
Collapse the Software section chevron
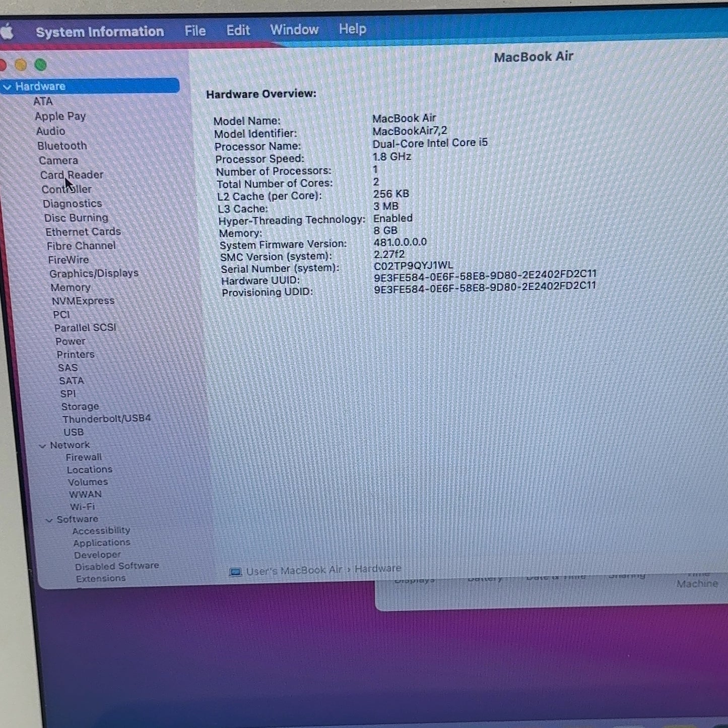[49, 520]
